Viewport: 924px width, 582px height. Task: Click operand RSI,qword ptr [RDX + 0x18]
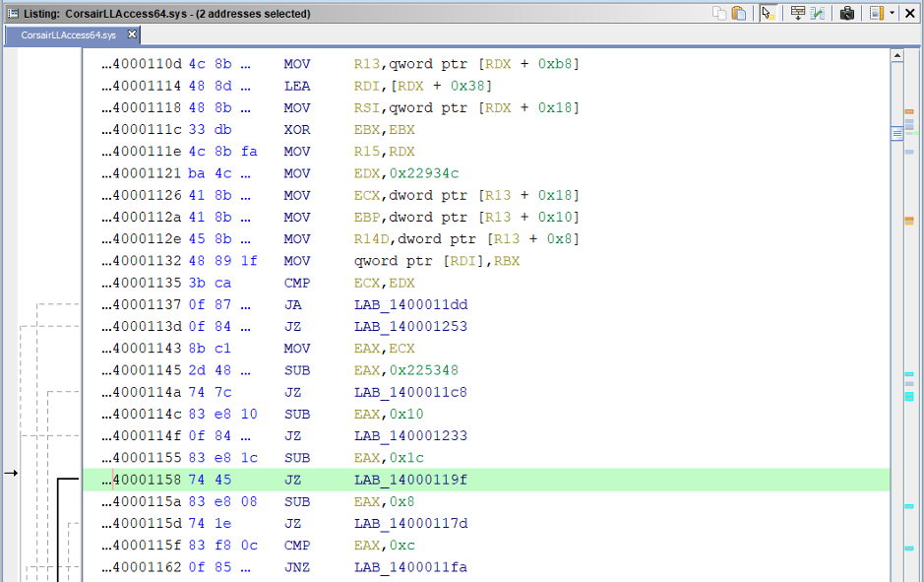click(x=466, y=108)
